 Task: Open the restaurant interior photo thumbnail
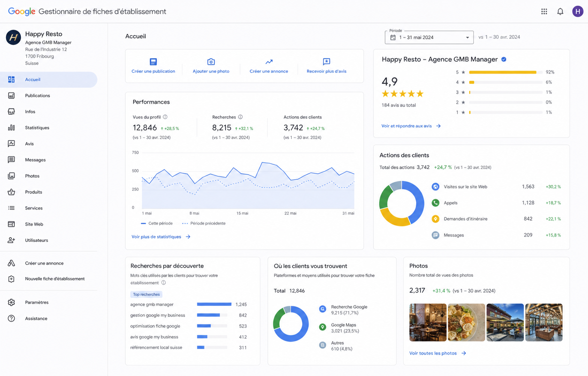point(428,322)
